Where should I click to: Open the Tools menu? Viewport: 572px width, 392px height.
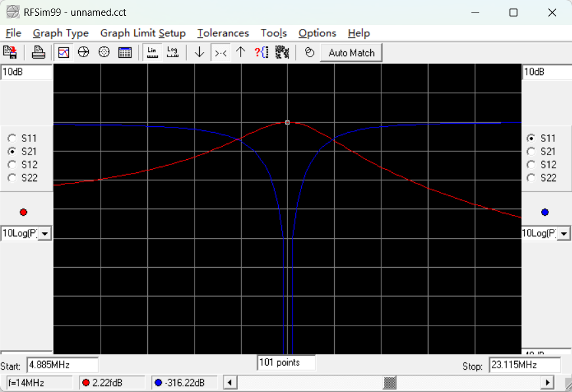point(274,33)
